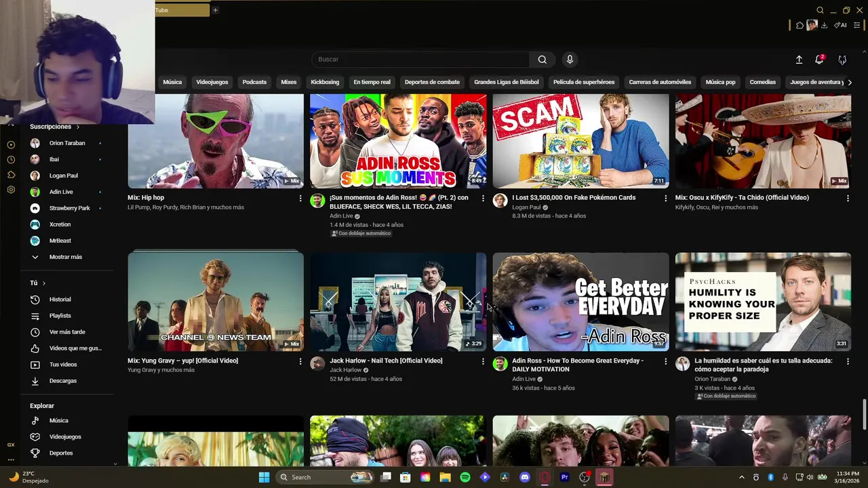Open Spotify from the taskbar
Viewport: 868px width, 488px height.
pyautogui.click(x=465, y=477)
